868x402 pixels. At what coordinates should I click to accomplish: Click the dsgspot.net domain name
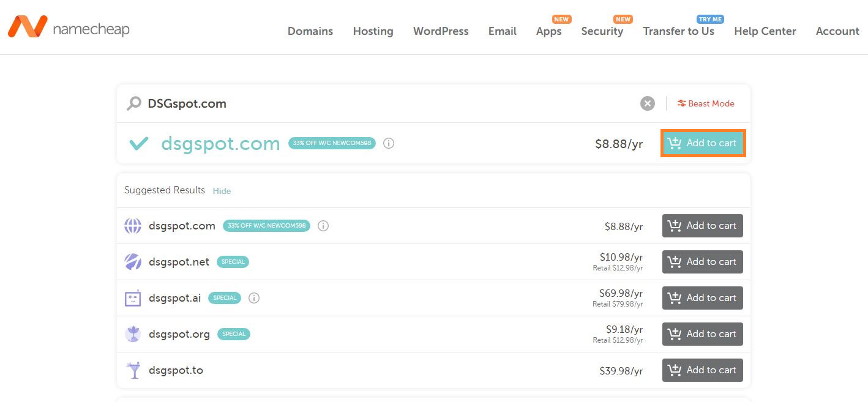(179, 262)
